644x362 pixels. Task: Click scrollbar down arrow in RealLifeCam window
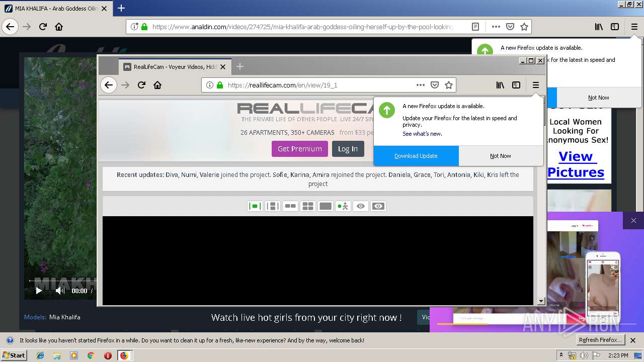541,301
